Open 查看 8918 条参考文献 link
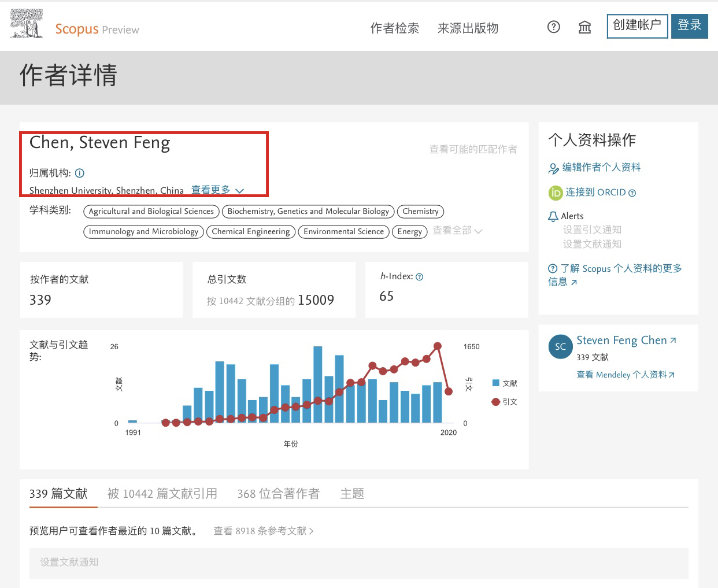718x588 pixels. pyautogui.click(x=263, y=531)
